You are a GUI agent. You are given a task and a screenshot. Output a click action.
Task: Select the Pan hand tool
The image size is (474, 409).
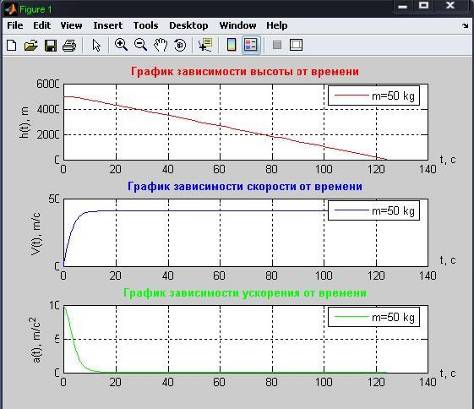point(160,45)
